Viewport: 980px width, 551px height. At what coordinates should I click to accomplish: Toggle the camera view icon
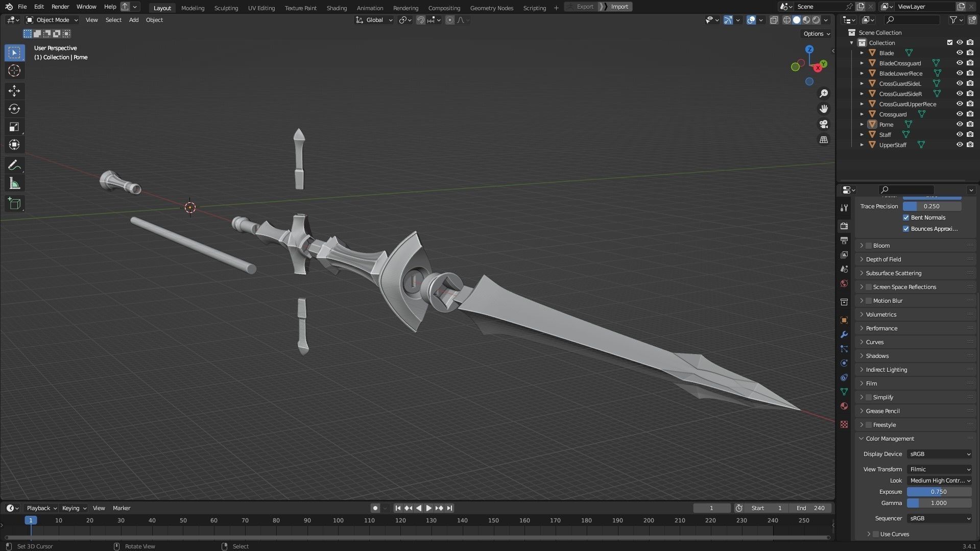click(x=823, y=124)
